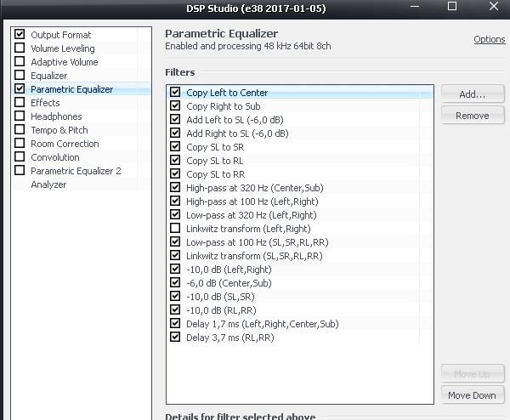Enable the Convolution checkbox
Image resolution: width=510 pixels, height=420 pixels.
coord(20,157)
